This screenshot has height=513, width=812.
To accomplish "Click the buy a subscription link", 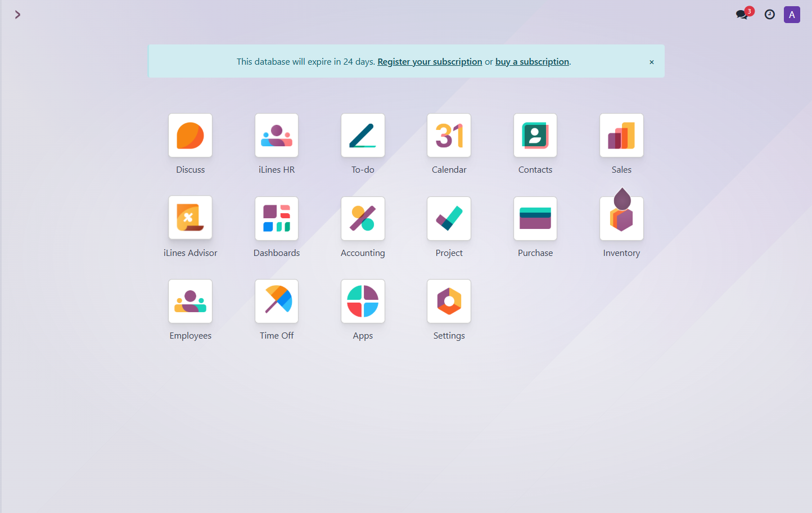I will (532, 62).
